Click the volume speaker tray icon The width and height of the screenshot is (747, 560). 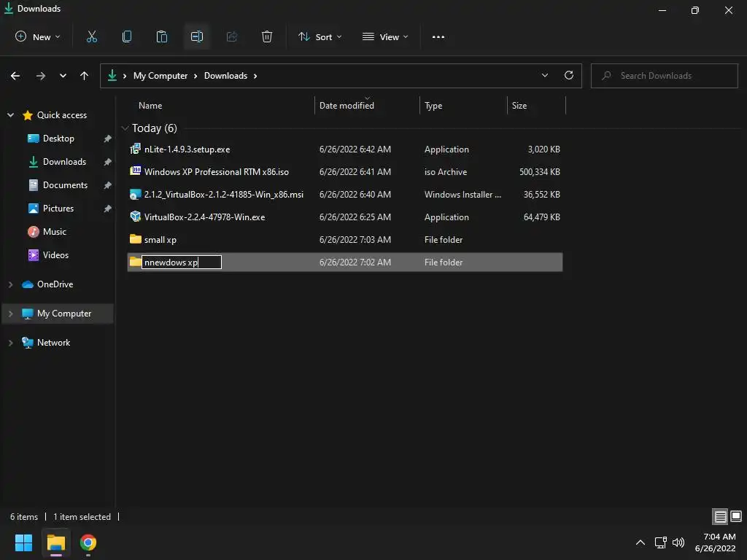678,542
